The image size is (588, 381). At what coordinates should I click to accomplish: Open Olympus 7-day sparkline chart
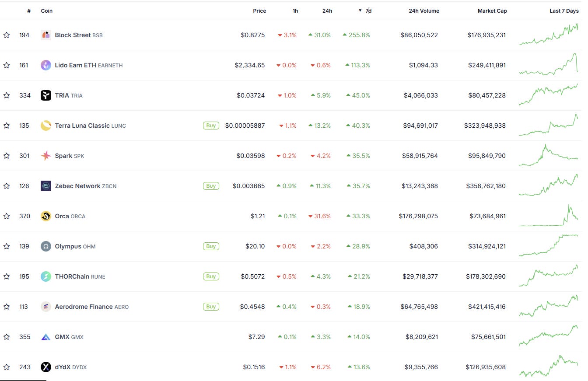[548, 245]
